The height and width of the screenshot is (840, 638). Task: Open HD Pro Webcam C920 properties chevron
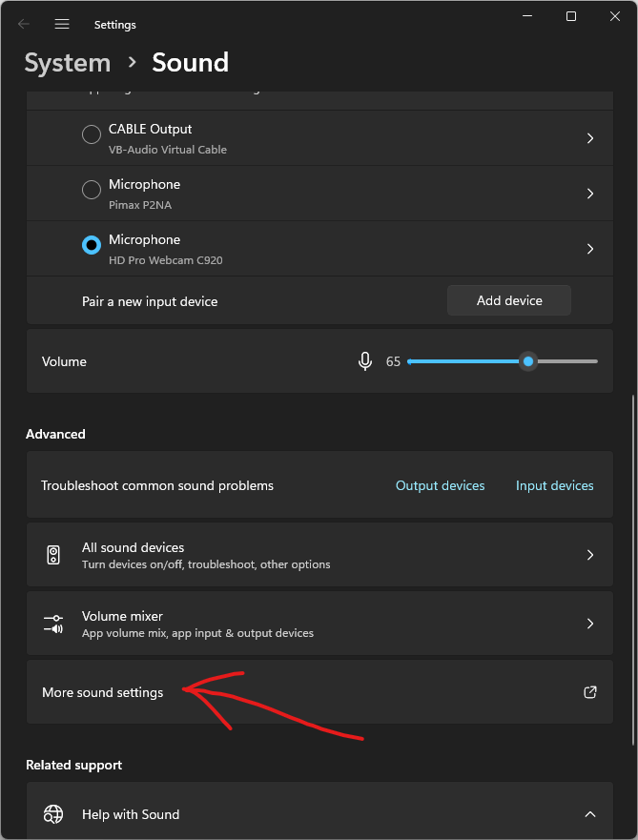pyautogui.click(x=589, y=249)
